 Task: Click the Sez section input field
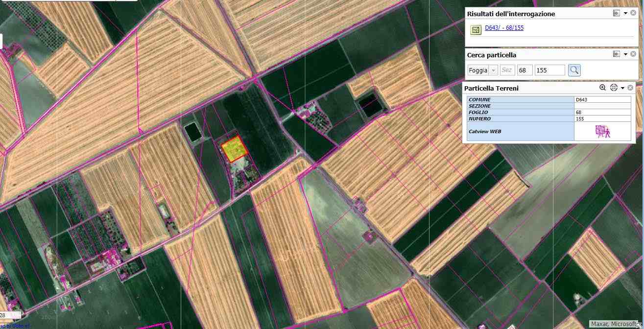click(507, 70)
